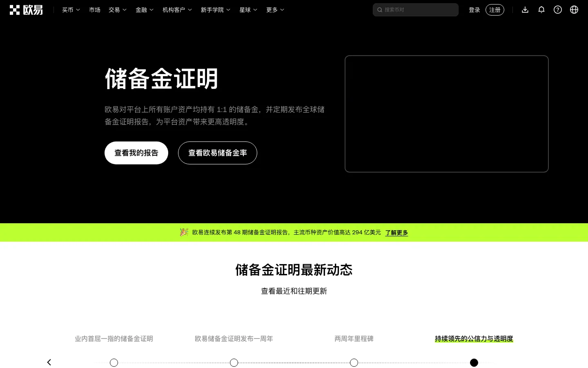Click the 搜索币对 search field
588x368 pixels.
[x=416, y=10]
